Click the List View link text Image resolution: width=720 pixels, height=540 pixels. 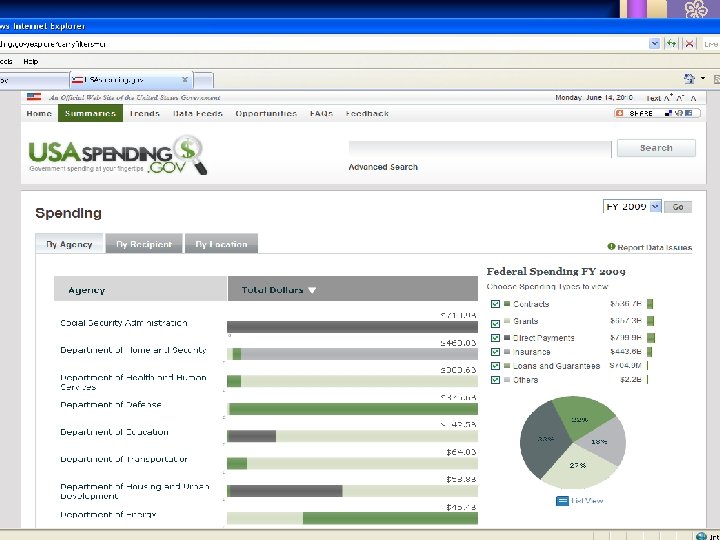[x=587, y=501]
